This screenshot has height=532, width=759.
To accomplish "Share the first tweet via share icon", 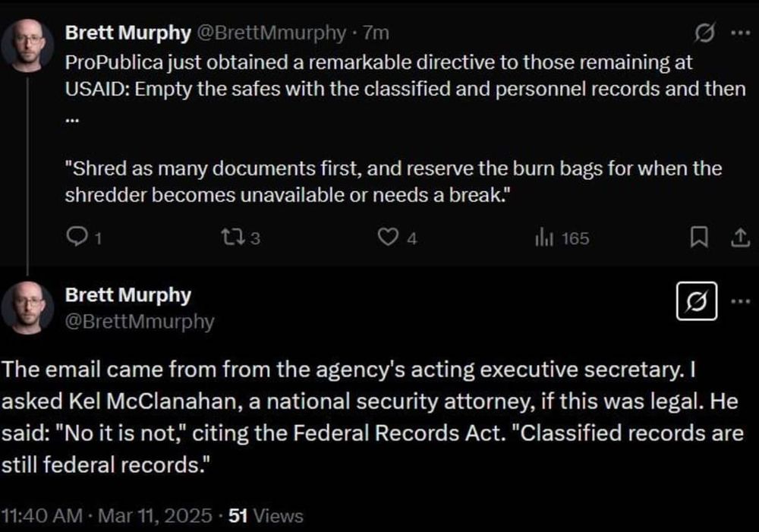I will [736, 238].
